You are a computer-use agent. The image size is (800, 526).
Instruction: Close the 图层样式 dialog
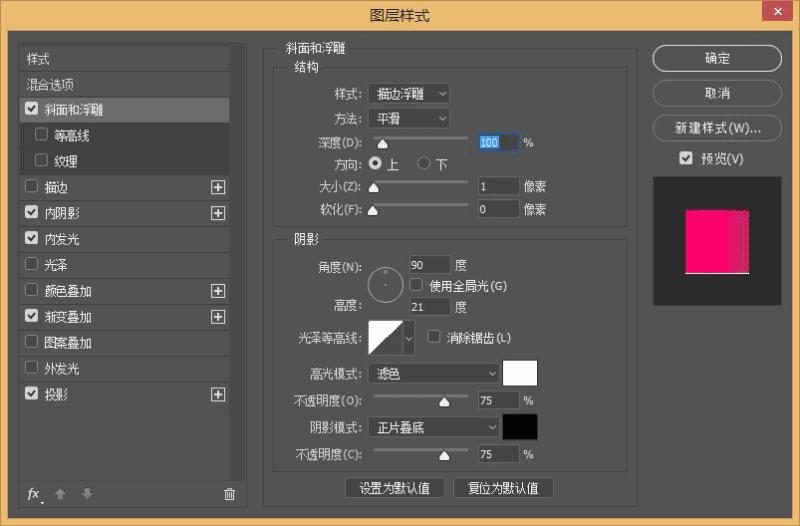(778, 11)
